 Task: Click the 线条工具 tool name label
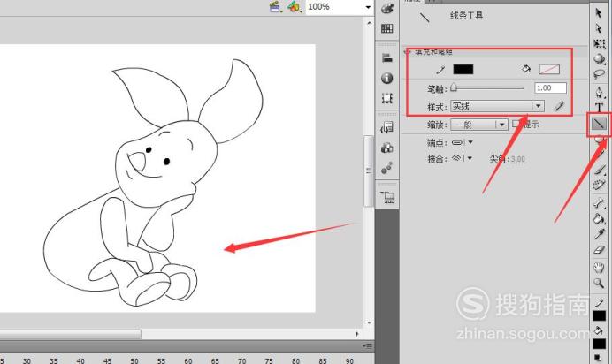tap(467, 16)
